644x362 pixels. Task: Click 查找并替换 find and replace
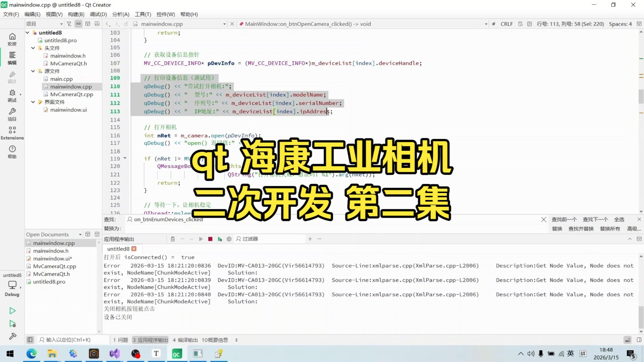coord(581,229)
